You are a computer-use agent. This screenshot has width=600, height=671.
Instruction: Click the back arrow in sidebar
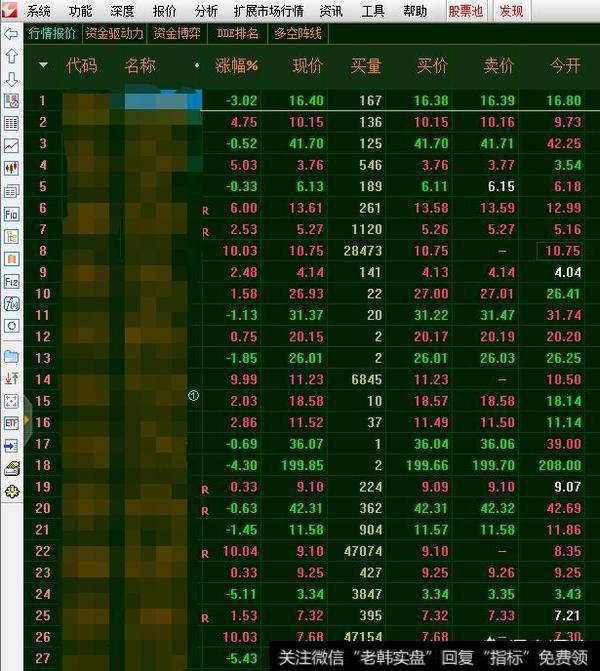(x=11, y=34)
